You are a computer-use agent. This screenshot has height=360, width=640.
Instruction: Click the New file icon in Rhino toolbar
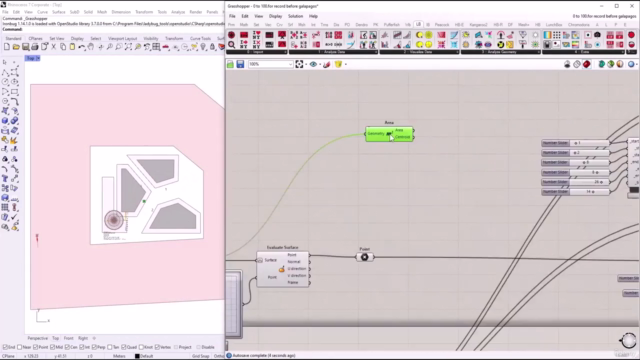[7, 47]
